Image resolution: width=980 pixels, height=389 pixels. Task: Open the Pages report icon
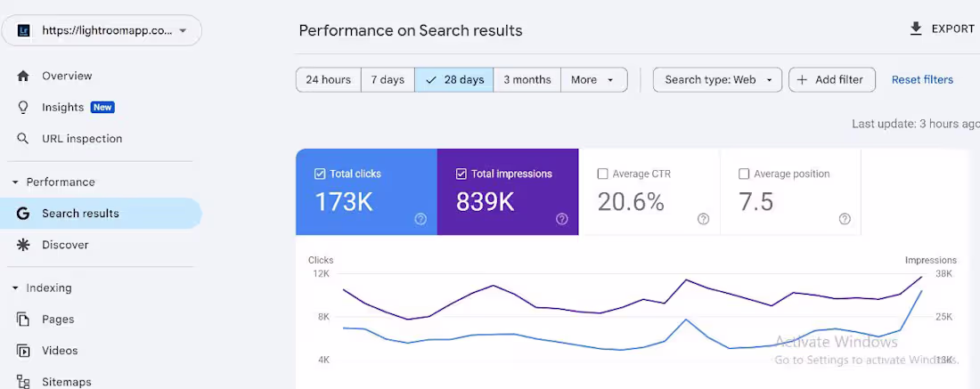pos(23,319)
